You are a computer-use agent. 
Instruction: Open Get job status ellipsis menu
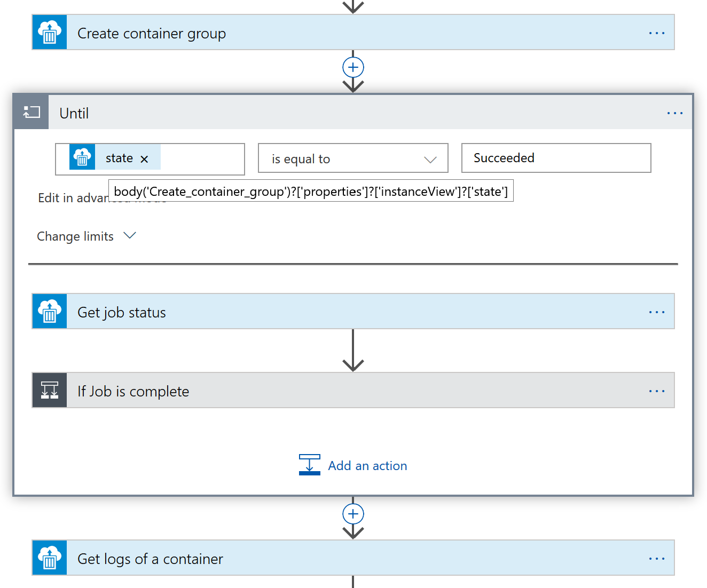[656, 312]
